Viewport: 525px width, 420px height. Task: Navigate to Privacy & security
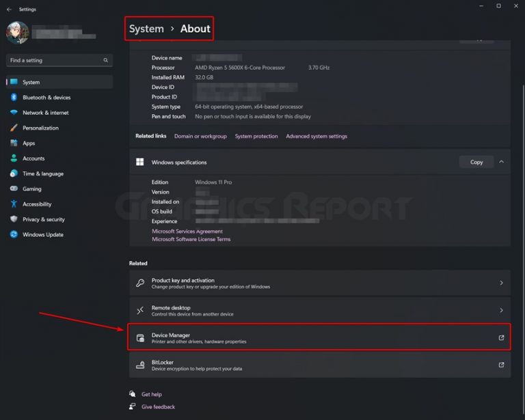click(59, 219)
